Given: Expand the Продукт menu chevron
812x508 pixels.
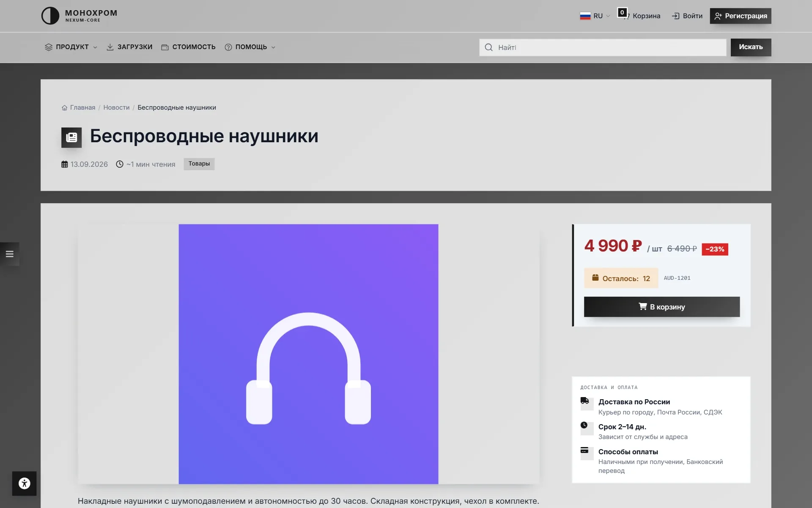Looking at the screenshot, I should (x=95, y=47).
